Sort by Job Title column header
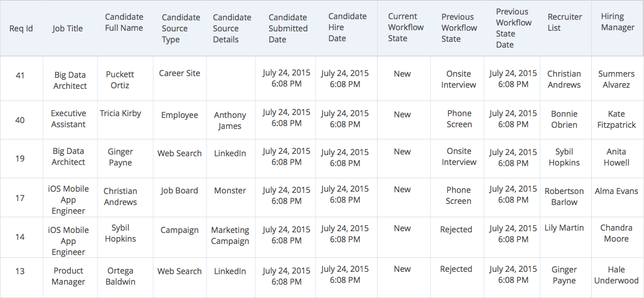Screen dimensions: 644x298 pyautogui.click(x=68, y=28)
